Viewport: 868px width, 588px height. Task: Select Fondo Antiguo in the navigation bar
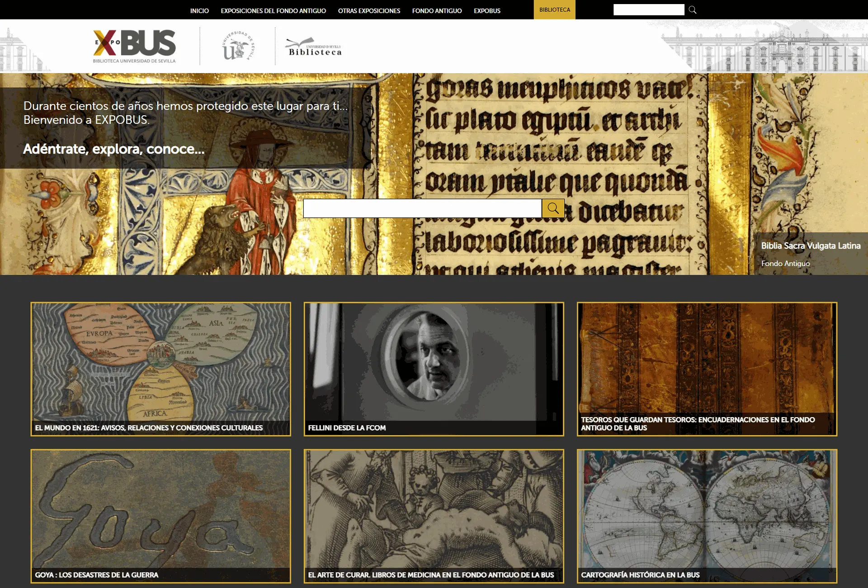(437, 10)
